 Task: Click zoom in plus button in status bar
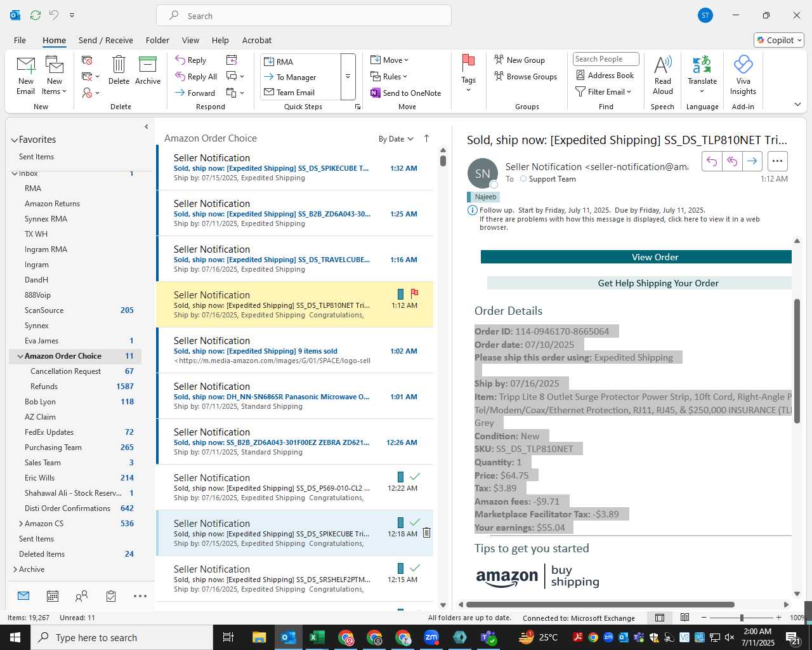click(779, 618)
